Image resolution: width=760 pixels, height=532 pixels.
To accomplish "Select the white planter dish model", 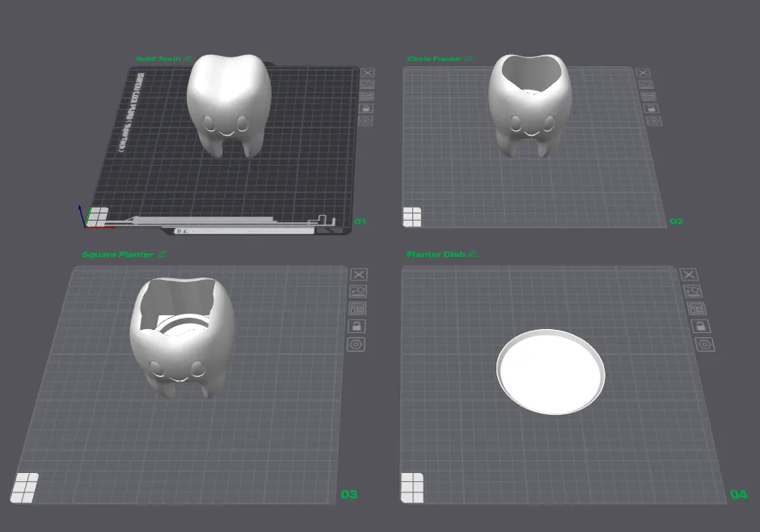I will [x=550, y=372].
